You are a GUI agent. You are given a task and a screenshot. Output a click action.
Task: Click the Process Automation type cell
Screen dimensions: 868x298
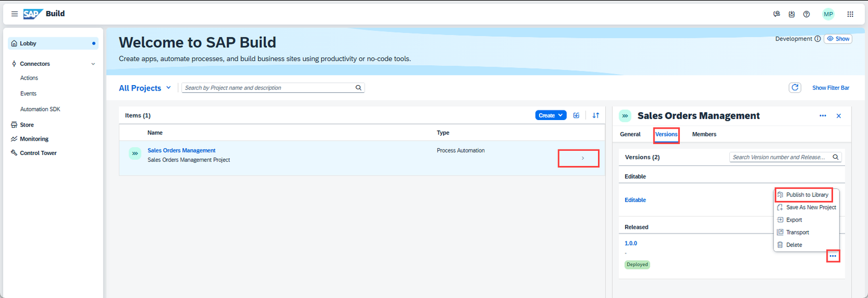461,150
